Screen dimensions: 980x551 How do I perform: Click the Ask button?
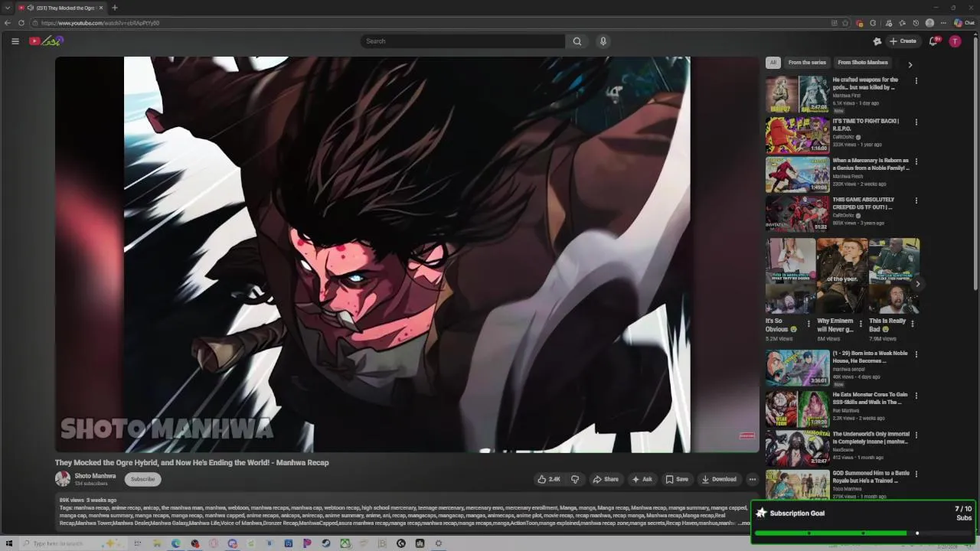point(642,479)
